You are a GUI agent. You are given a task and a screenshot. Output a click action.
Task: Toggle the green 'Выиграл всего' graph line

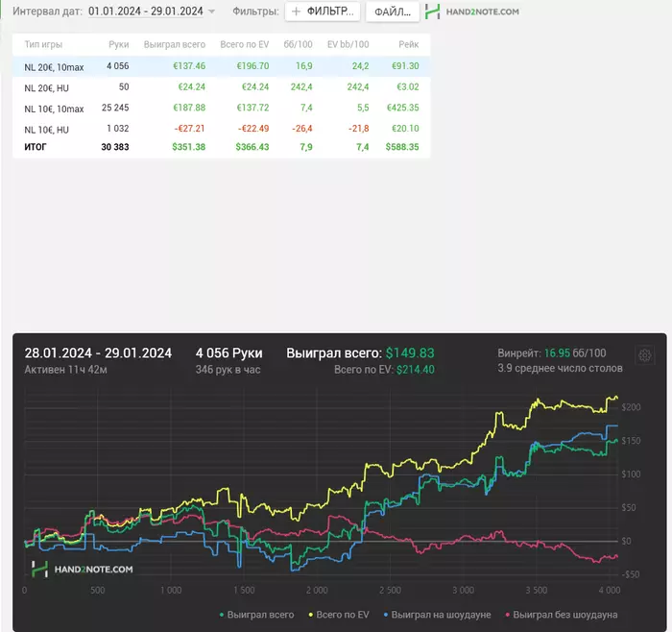coord(257,614)
